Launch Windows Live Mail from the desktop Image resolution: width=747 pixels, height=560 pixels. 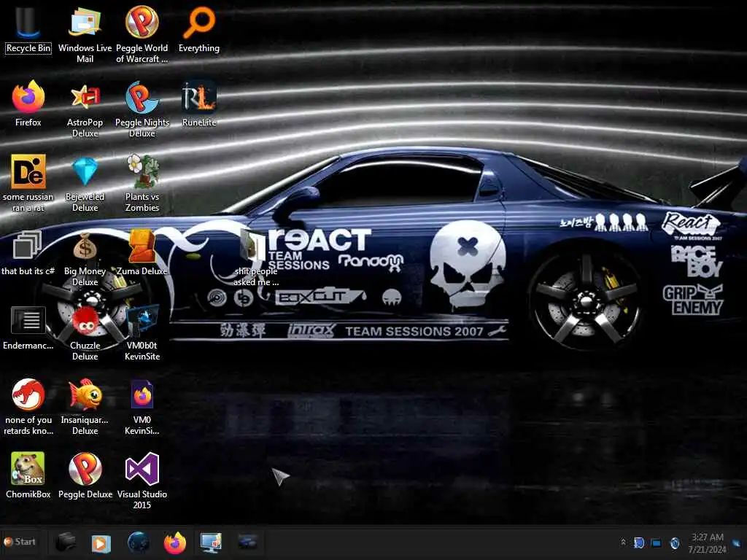[85, 34]
